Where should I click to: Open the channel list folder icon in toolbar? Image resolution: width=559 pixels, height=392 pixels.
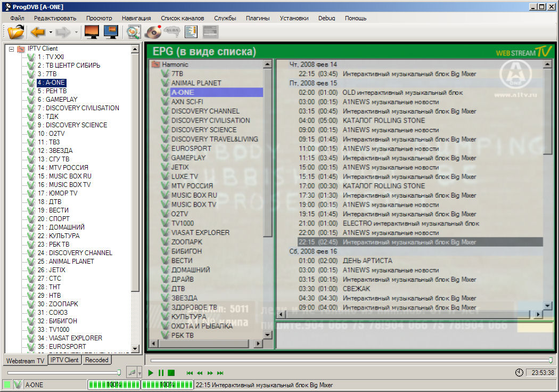point(15,32)
